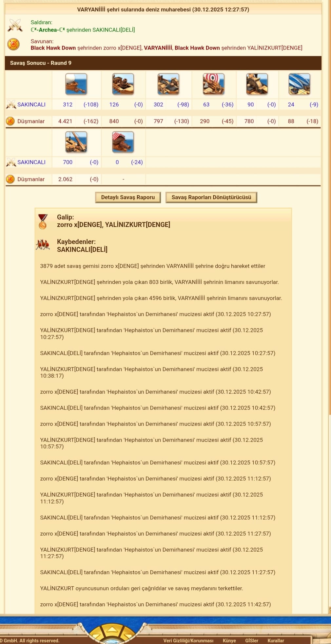The width and height of the screenshot is (331, 644).
Task: Select the striped paddle speedboat icon
Action: [299, 84]
